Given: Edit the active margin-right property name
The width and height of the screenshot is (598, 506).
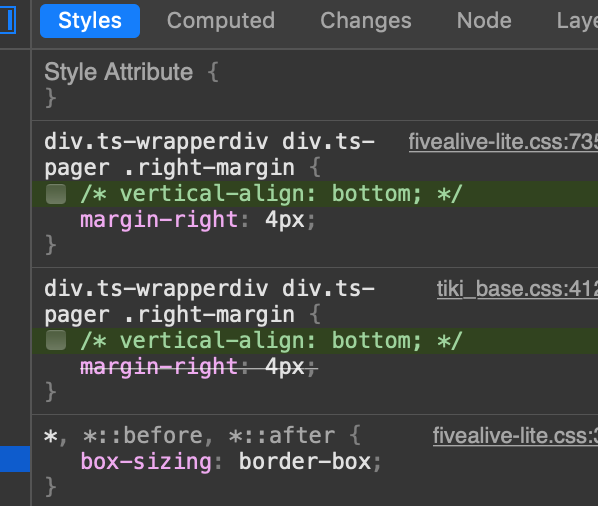Looking at the screenshot, I should point(159,220).
